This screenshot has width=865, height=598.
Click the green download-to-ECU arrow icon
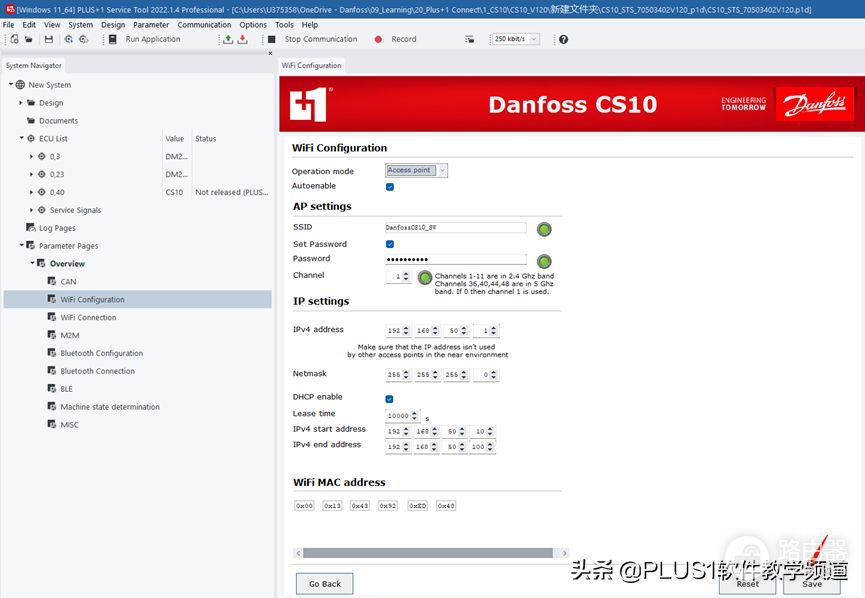228,39
